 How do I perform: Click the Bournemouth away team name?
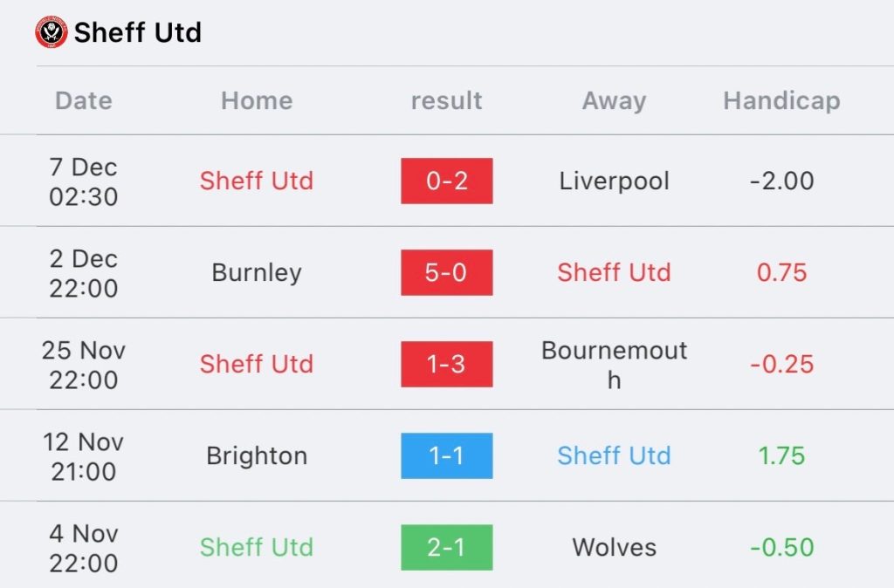coord(614,365)
